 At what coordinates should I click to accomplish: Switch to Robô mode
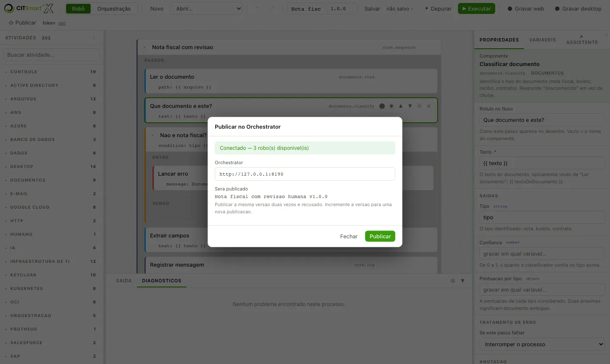pos(78,8)
